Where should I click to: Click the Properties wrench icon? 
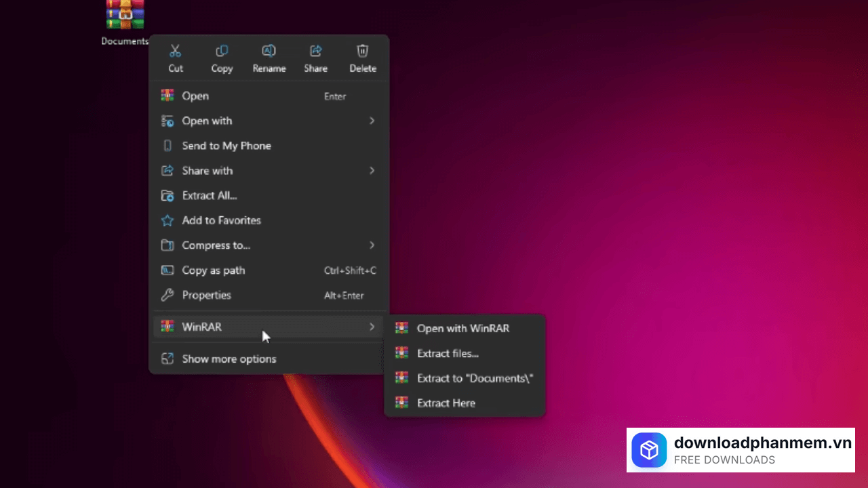(167, 296)
